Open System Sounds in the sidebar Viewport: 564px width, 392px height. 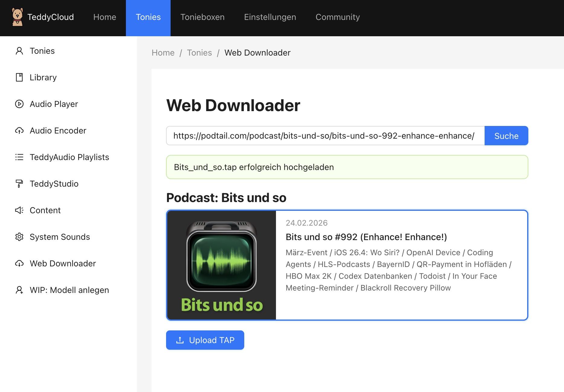[69, 237]
